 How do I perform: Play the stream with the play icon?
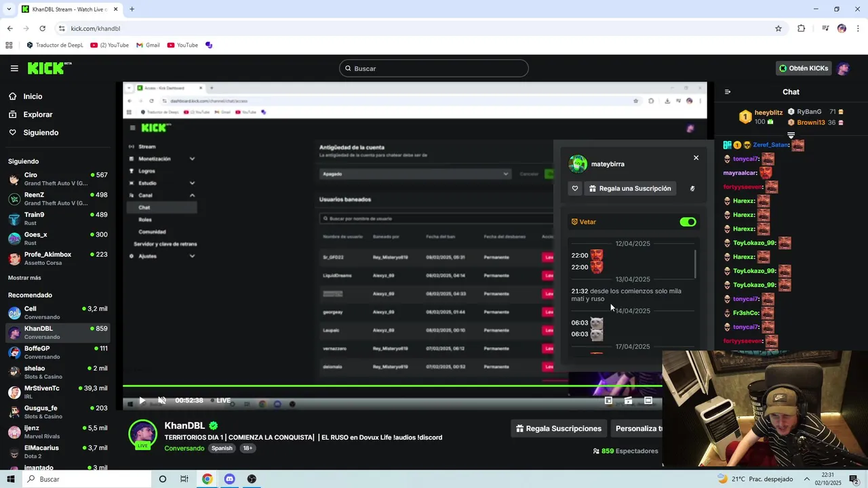point(142,401)
